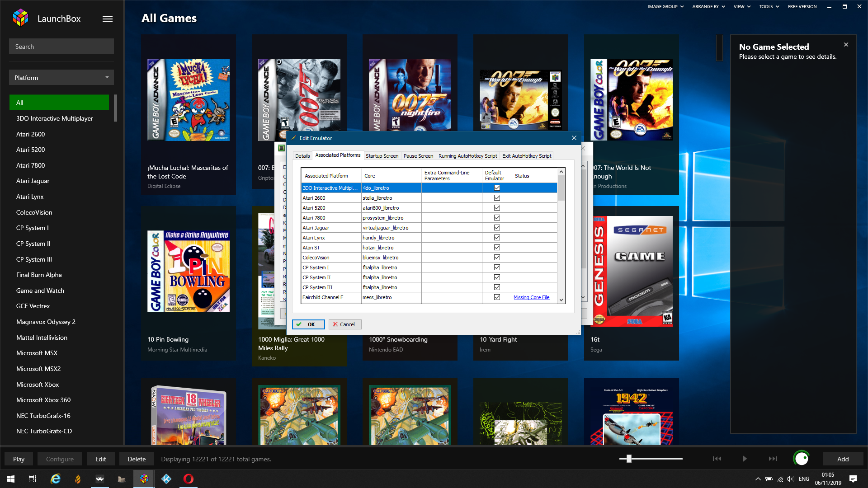This screenshot has height=488, width=868.
Task: Open RetroArch icon on taskbar
Action: point(100,479)
